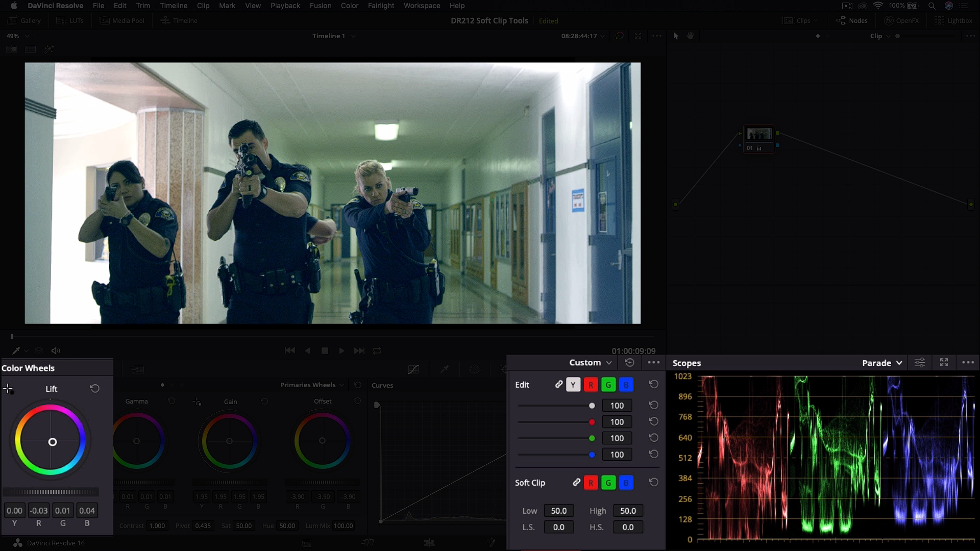Open curves panel options menu
Screen dimensions: 980x551
coord(653,362)
